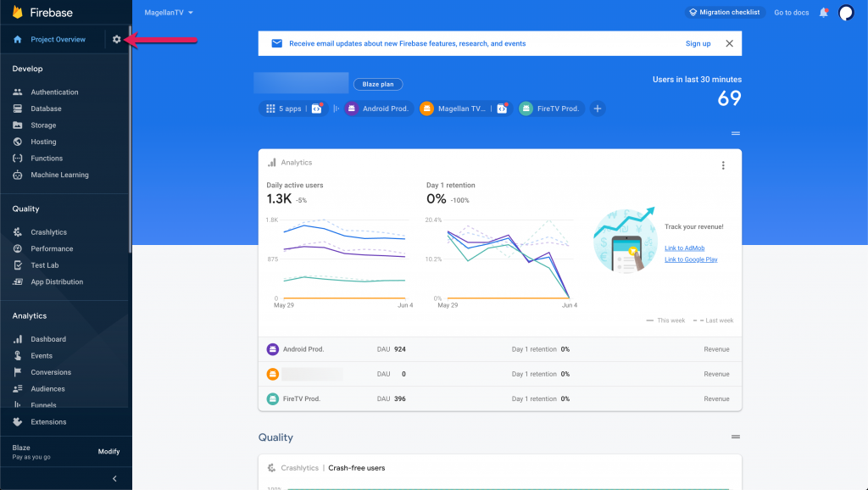Select the FireTV Prod. app chip

pos(551,109)
